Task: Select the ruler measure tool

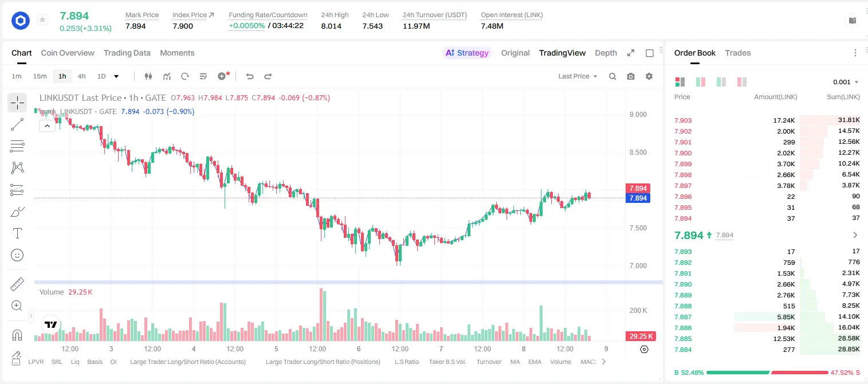Action: tap(17, 284)
